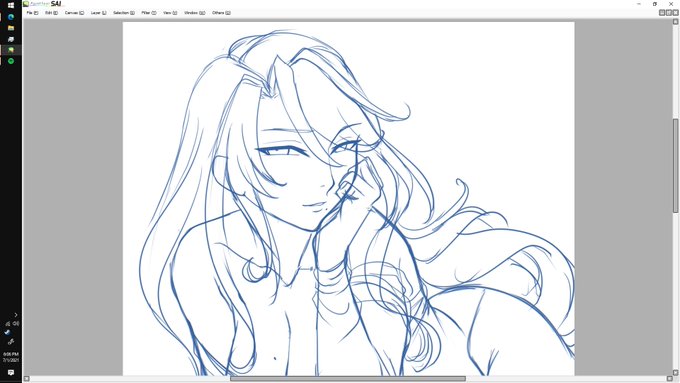Open the Selection menu
680x383 pixels.
coord(124,13)
